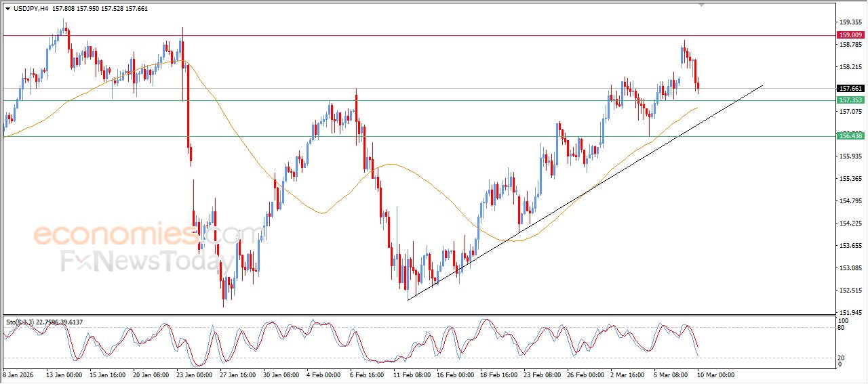Click the triangle arrow beside USDJPY,H4 title
The width and height of the screenshot is (868, 384).
click(7, 9)
